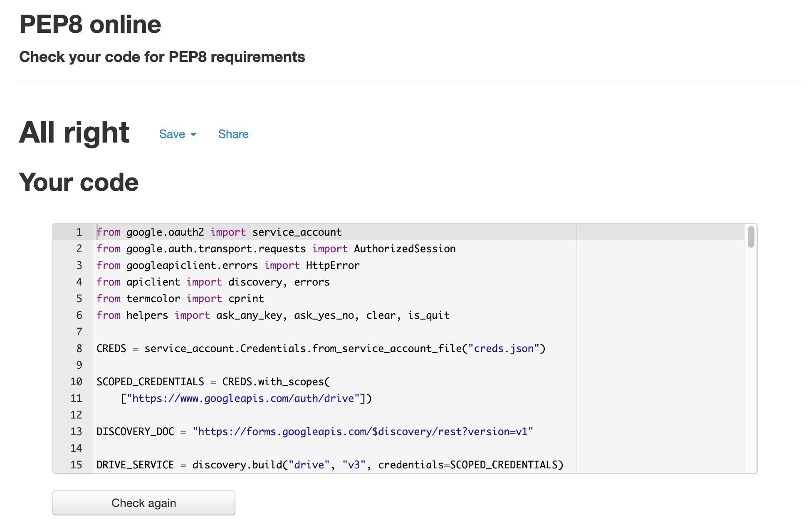This screenshot has height=532, width=811.
Task: Click line 4 importing discovery, errors
Action: point(213,282)
